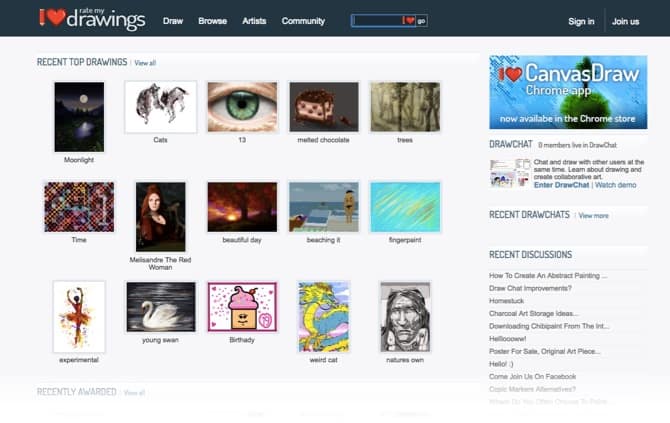Click Enter DrawChat link
This screenshot has height=423, width=670.
tap(561, 185)
